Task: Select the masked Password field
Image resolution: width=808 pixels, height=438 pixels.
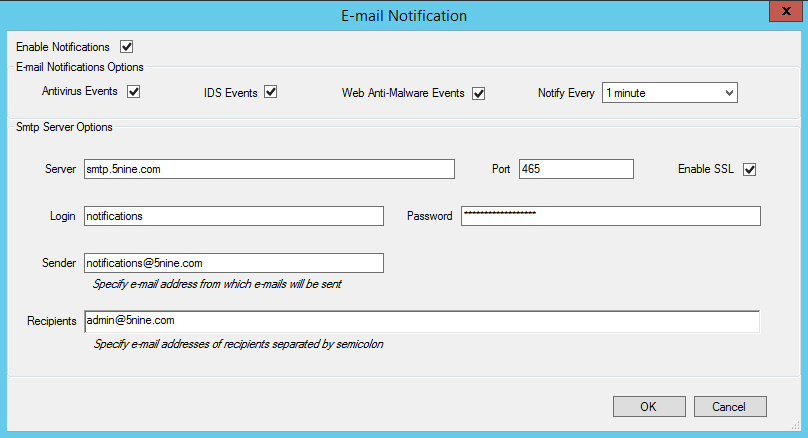Action: [610, 216]
